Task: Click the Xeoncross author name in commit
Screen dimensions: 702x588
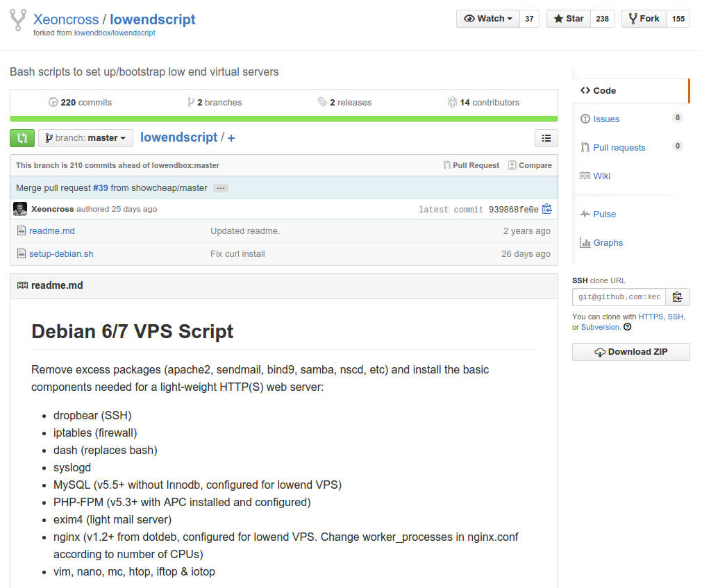Action: (52, 209)
